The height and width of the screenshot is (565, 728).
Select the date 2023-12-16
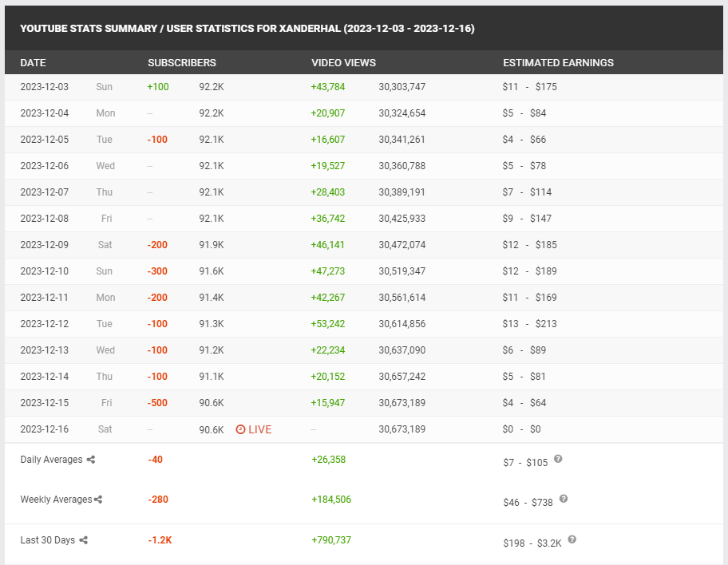(45, 429)
